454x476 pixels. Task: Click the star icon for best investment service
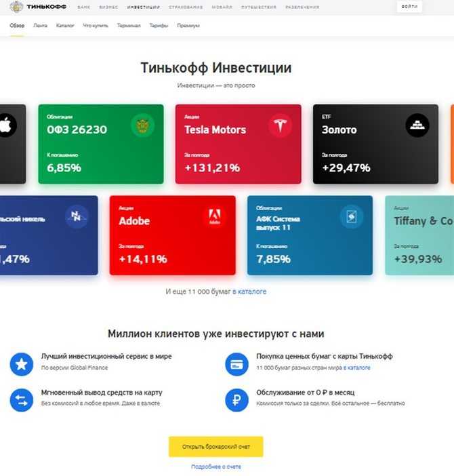coord(22,364)
